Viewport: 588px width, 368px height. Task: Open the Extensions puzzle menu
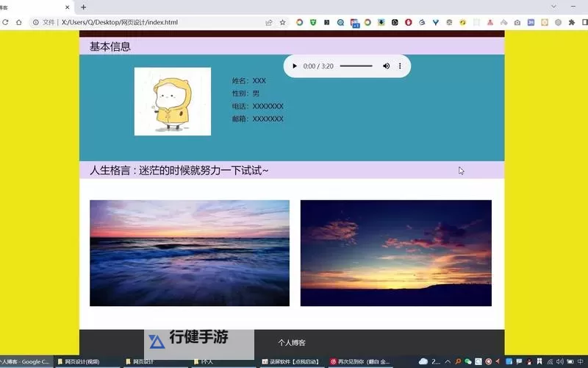click(572, 23)
